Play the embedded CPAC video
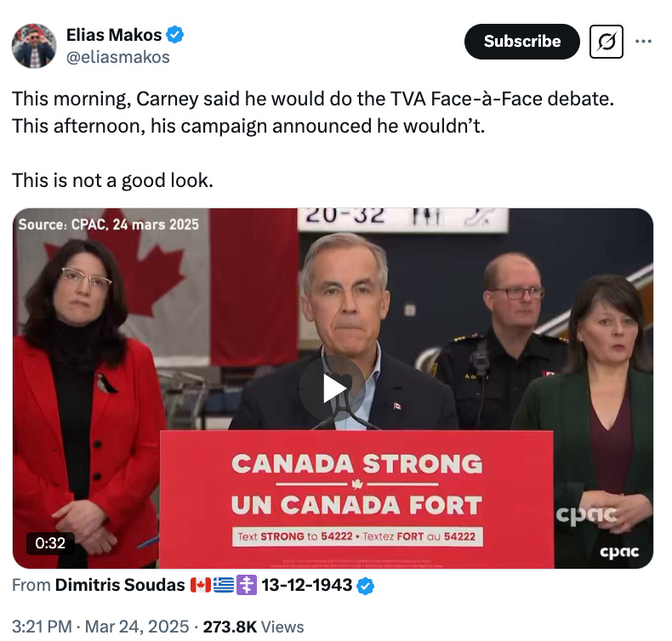This screenshot has height=641, width=672. pyautogui.click(x=333, y=389)
